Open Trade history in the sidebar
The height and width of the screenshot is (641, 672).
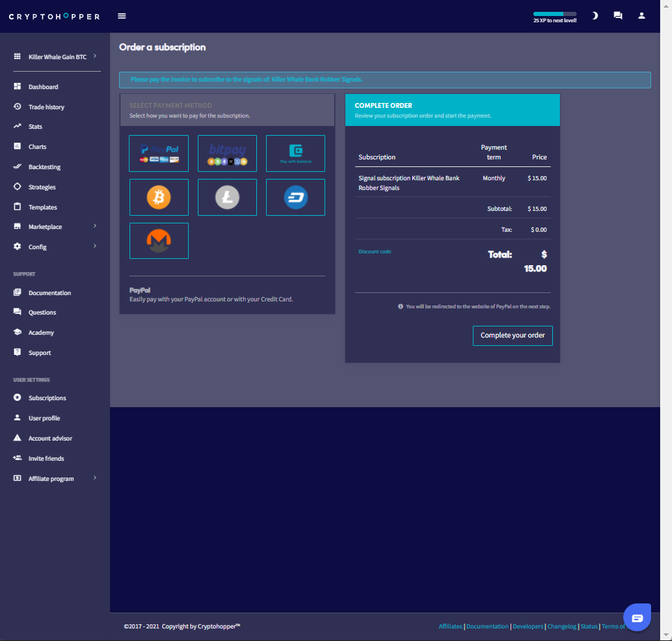pyautogui.click(x=46, y=107)
